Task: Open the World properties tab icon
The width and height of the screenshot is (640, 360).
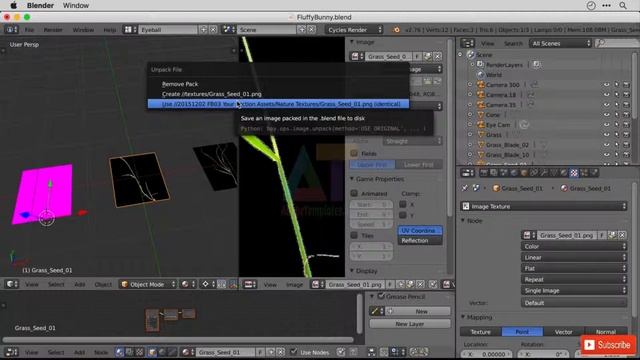Action: 514,173
